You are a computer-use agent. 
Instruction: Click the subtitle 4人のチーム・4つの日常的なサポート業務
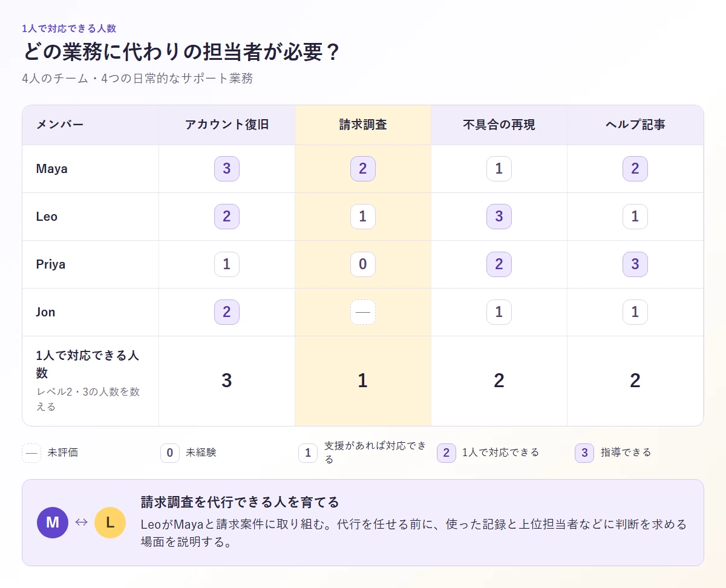tap(137, 78)
